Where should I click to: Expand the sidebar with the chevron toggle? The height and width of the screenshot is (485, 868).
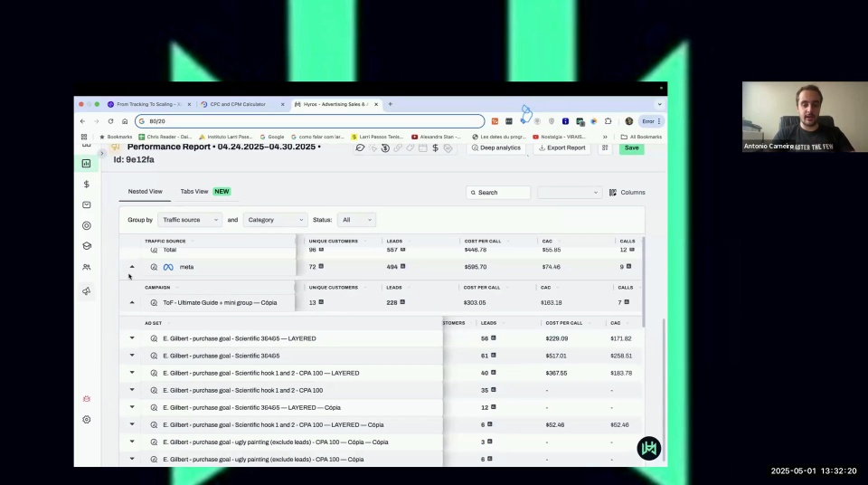click(101, 154)
